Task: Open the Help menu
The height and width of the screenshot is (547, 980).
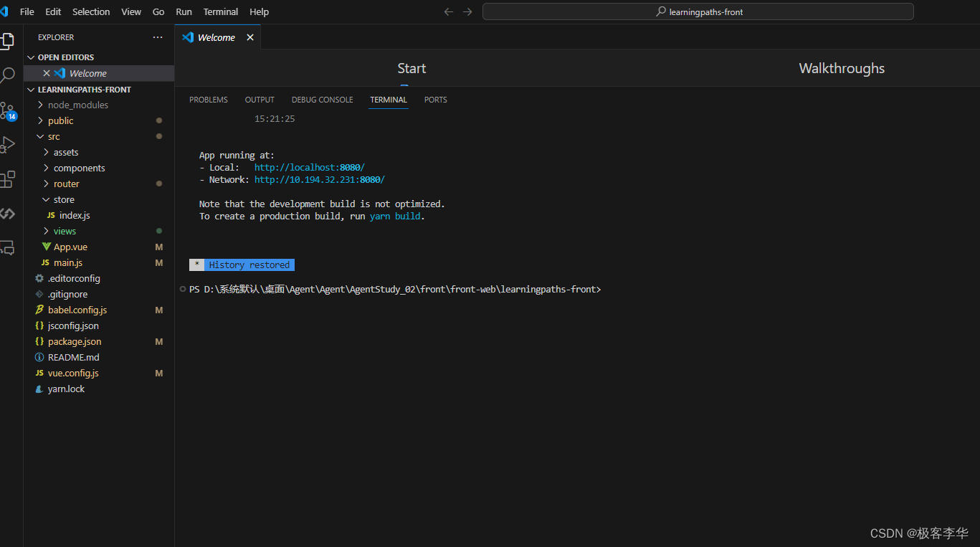Action: click(260, 11)
